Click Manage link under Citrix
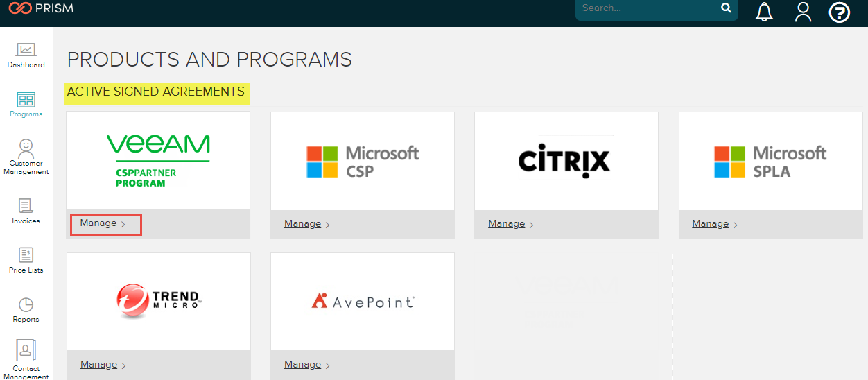Image resolution: width=868 pixels, height=380 pixels. tap(507, 224)
